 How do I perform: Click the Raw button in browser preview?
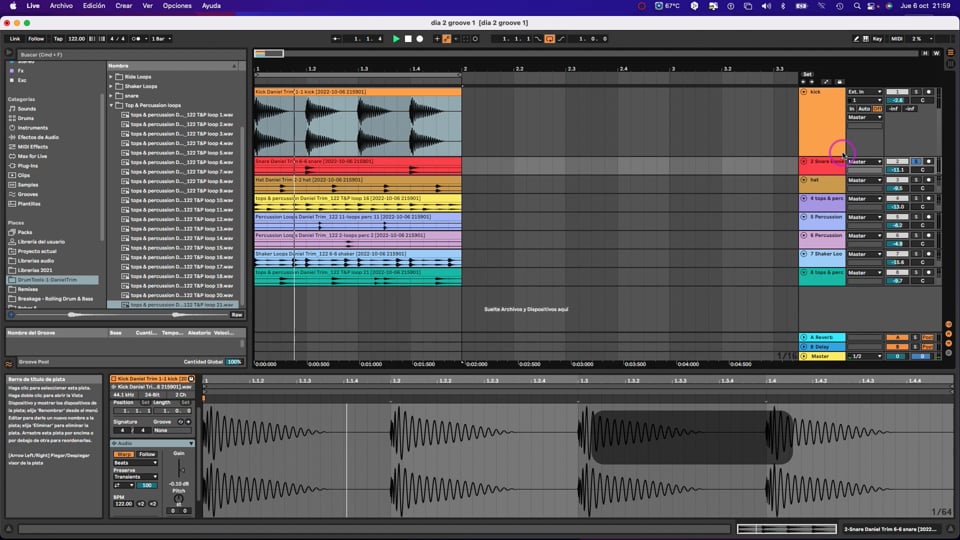pos(236,315)
